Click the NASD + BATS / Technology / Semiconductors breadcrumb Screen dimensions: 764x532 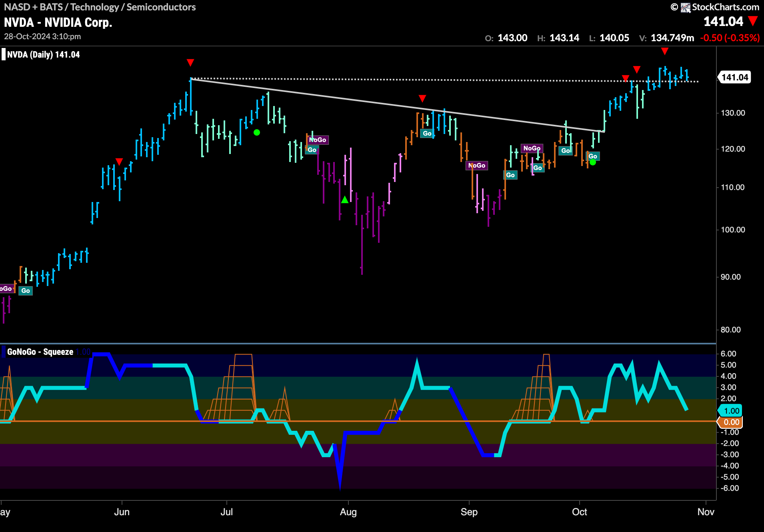(x=100, y=7)
